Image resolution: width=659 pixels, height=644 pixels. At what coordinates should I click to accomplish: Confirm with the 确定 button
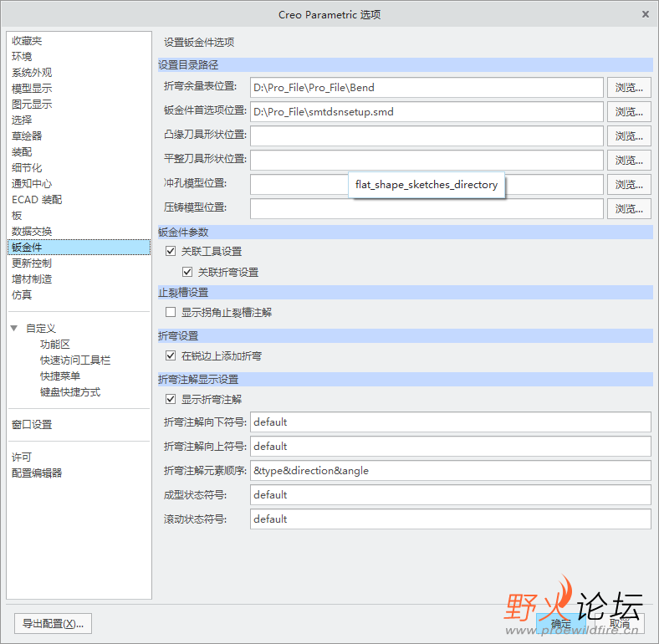pyautogui.click(x=561, y=624)
